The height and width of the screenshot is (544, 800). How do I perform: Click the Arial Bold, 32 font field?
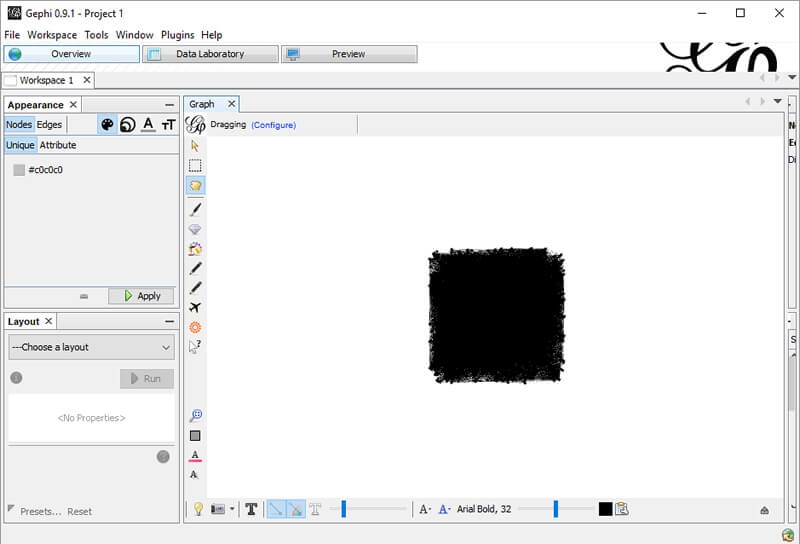[484, 509]
